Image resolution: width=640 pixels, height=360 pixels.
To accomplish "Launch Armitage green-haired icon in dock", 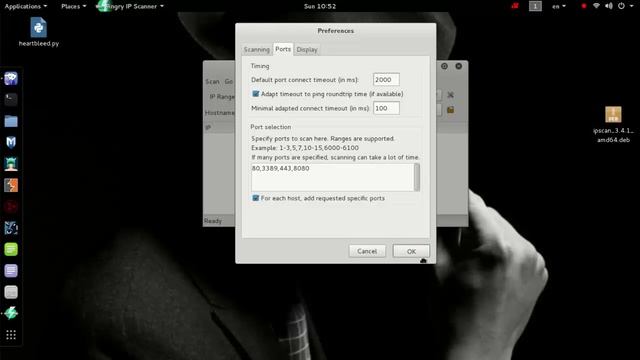I will [11, 164].
